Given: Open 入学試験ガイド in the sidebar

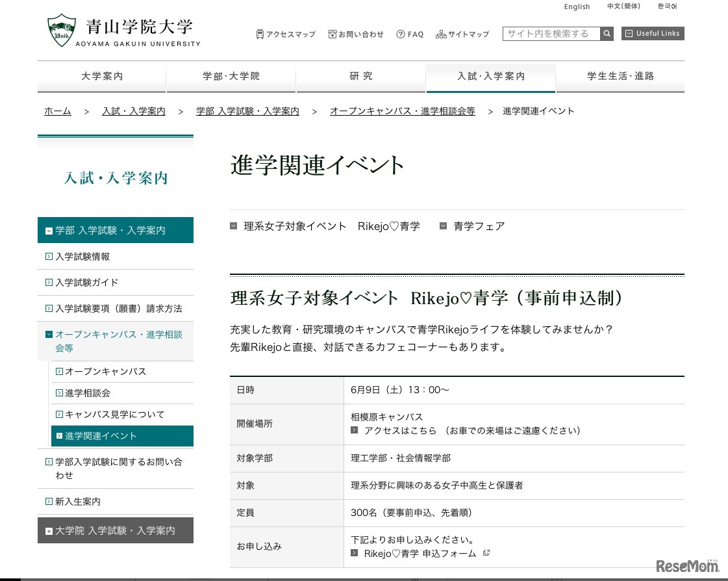Looking at the screenshot, I should [87, 283].
